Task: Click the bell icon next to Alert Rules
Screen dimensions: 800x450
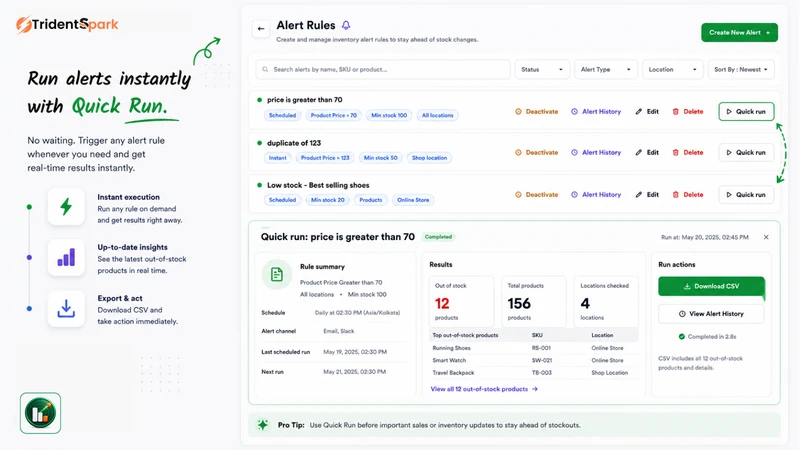Action: (346, 25)
